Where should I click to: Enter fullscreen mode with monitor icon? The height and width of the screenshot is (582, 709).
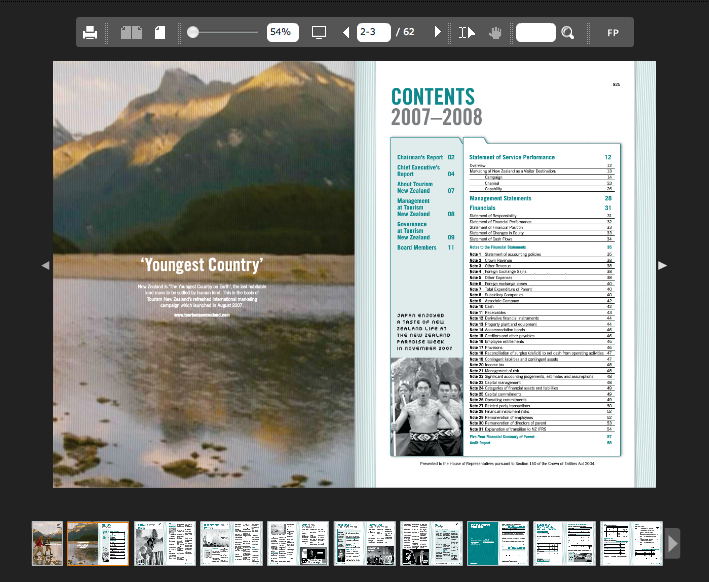click(x=319, y=33)
